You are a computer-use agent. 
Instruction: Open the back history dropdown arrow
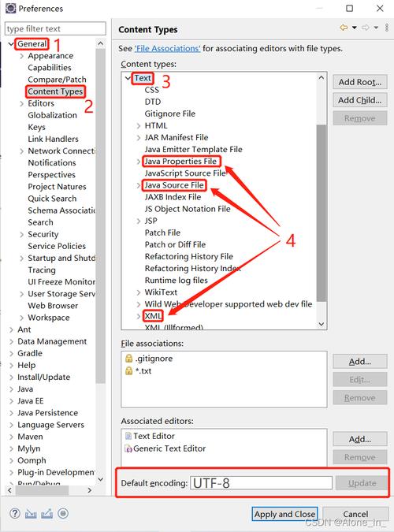[355, 28]
